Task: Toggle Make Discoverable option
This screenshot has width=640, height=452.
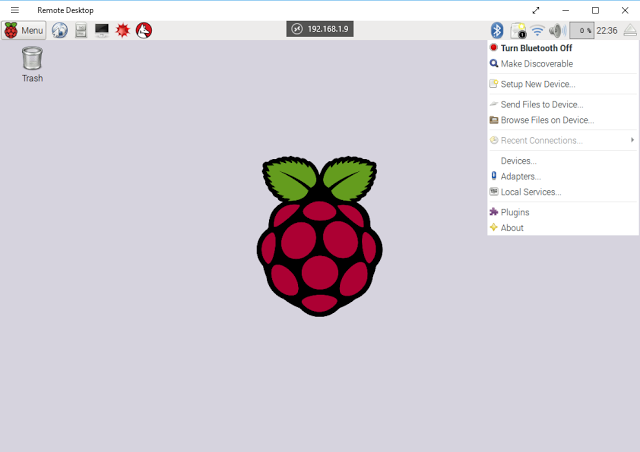Action: [536, 63]
